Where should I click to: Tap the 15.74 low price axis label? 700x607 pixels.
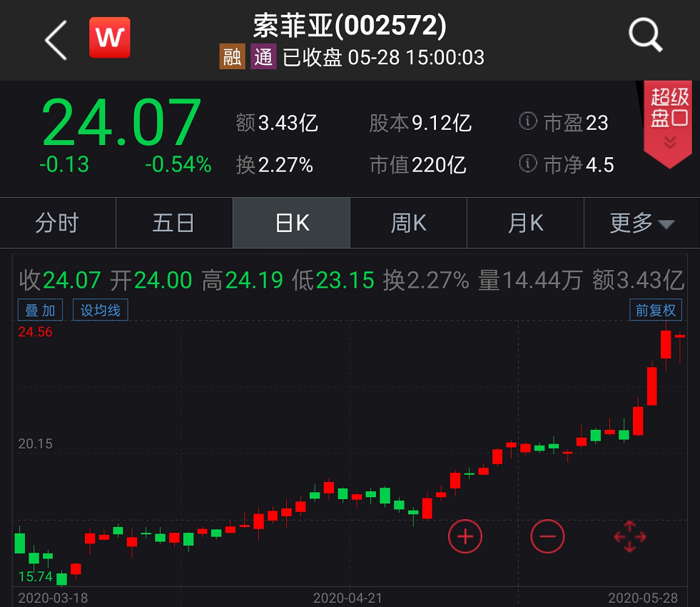[x=35, y=576]
